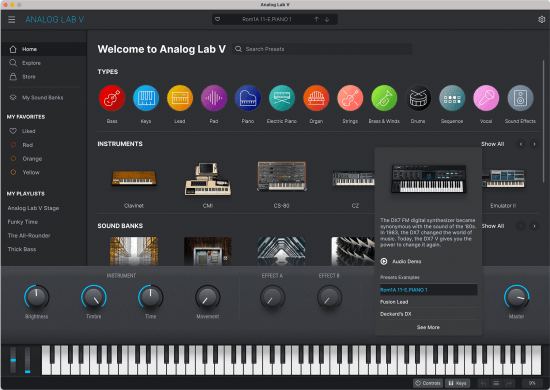Open the CMI instrument
Image resolution: width=550 pixels, height=390 pixels.
(x=208, y=179)
